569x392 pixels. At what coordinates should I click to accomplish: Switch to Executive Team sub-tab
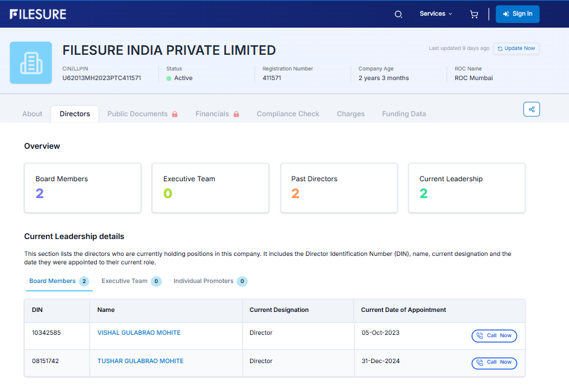tap(130, 281)
